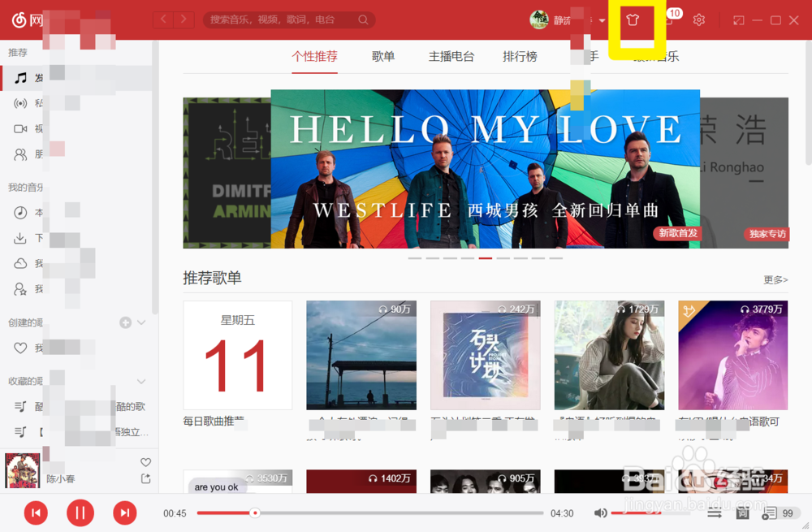
Task: Open My Cloud Disk cloud icon
Action: pyautogui.click(x=20, y=263)
